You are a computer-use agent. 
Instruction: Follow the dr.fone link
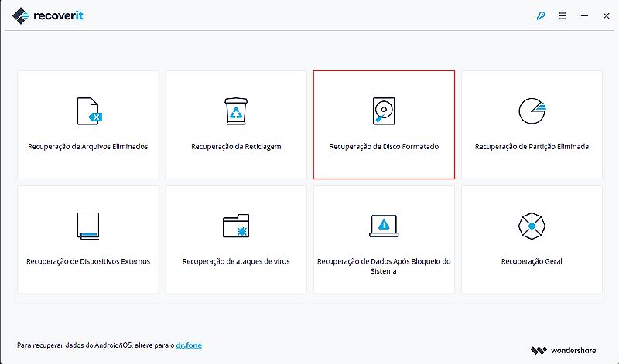coord(190,345)
